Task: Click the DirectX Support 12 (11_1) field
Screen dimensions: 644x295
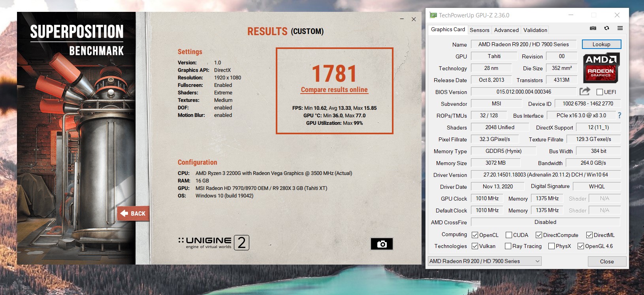Action: point(598,127)
